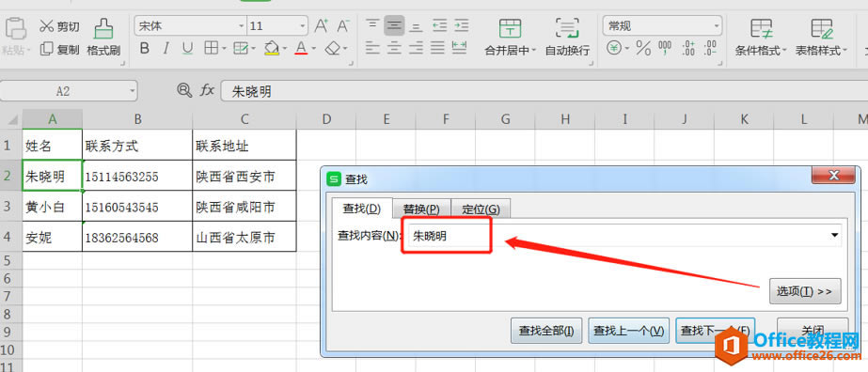Screen dimensions: 868x372
Task: Click the decrease indent icon
Action: 439,25
